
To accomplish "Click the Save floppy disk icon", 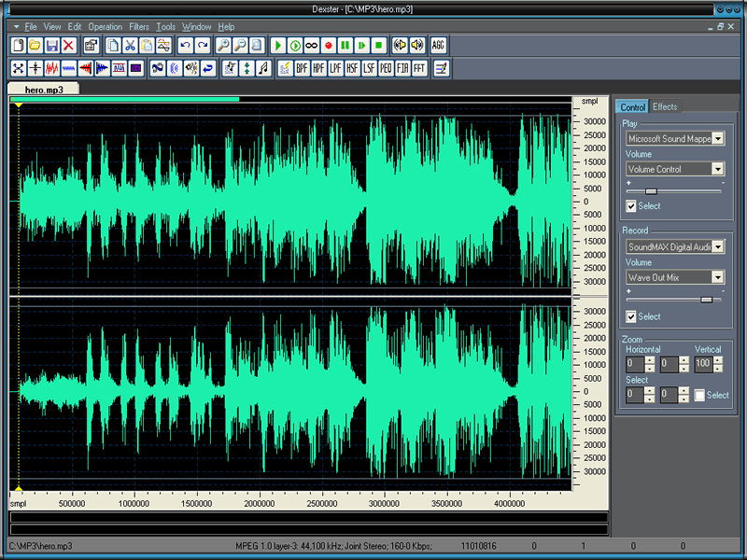I will coord(51,45).
